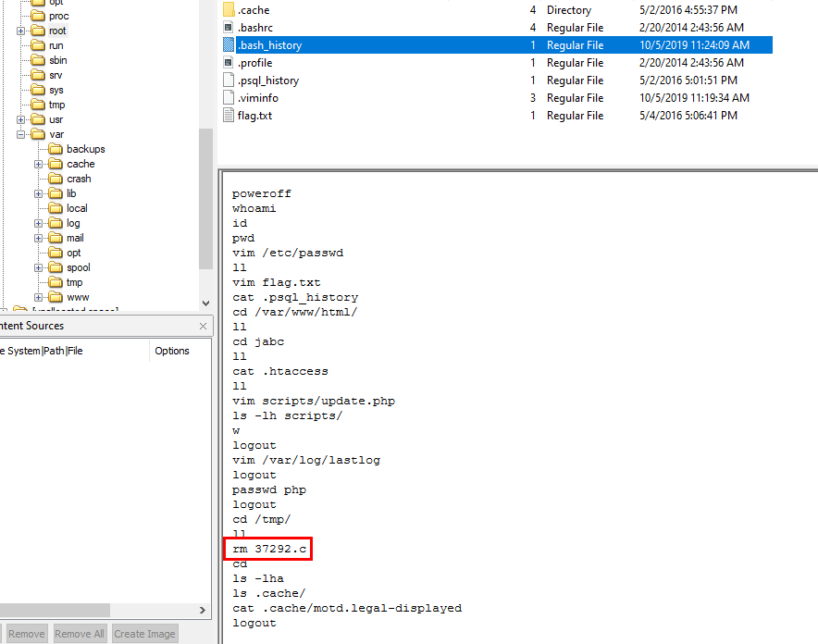Click the Create Image button
This screenshot has height=644, width=818.
144,634
